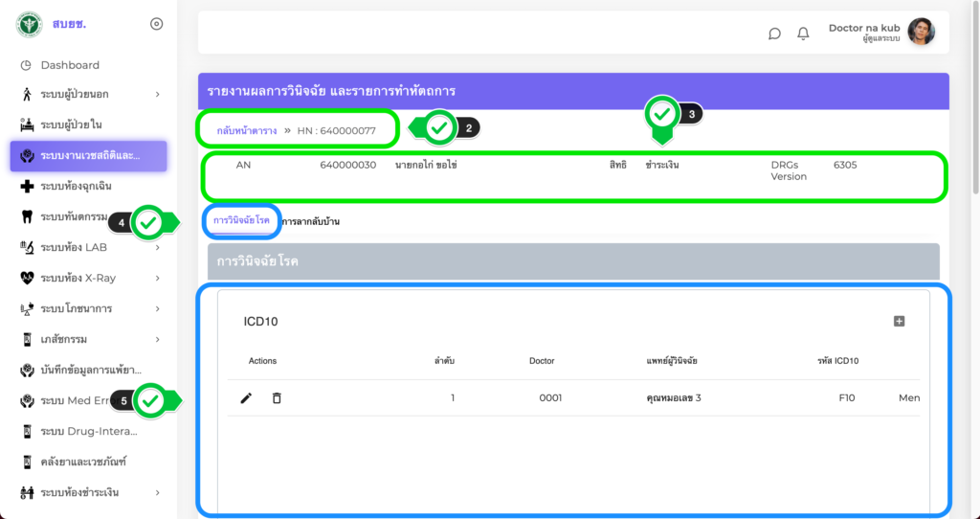
Task: Open ระบบผู้ป่วยใน inpatient menu item
Action: pos(71,124)
